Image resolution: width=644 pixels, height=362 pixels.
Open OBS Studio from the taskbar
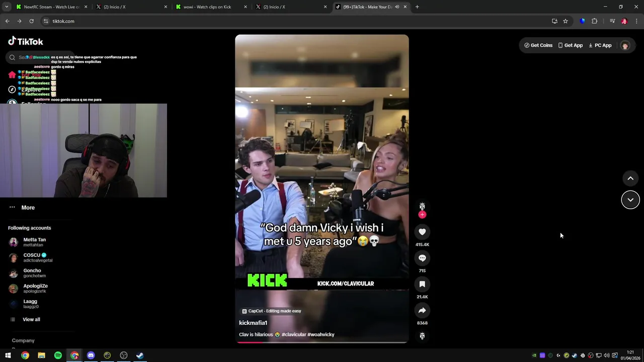coord(123,355)
